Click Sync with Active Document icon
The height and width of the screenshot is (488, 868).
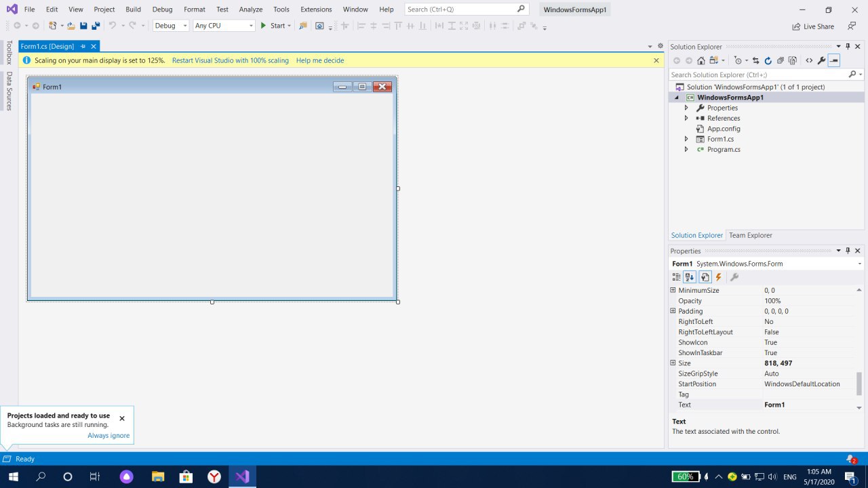click(756, 60)
